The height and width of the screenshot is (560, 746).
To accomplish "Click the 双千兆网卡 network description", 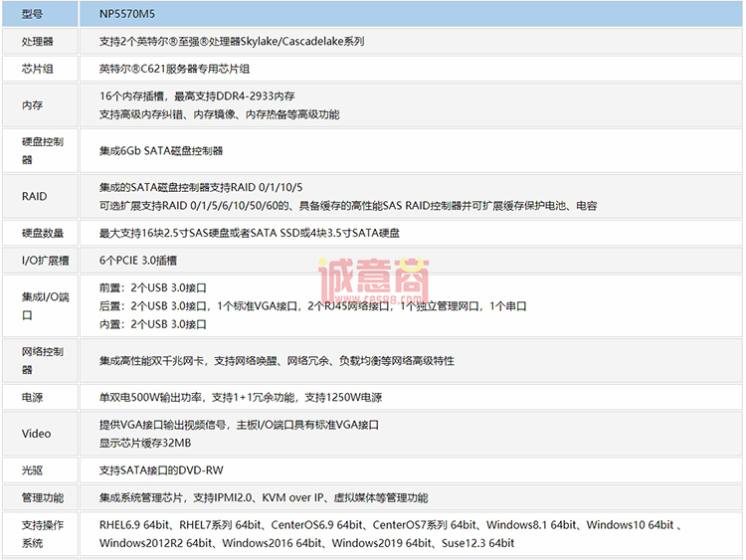I will tap(277, 361).
